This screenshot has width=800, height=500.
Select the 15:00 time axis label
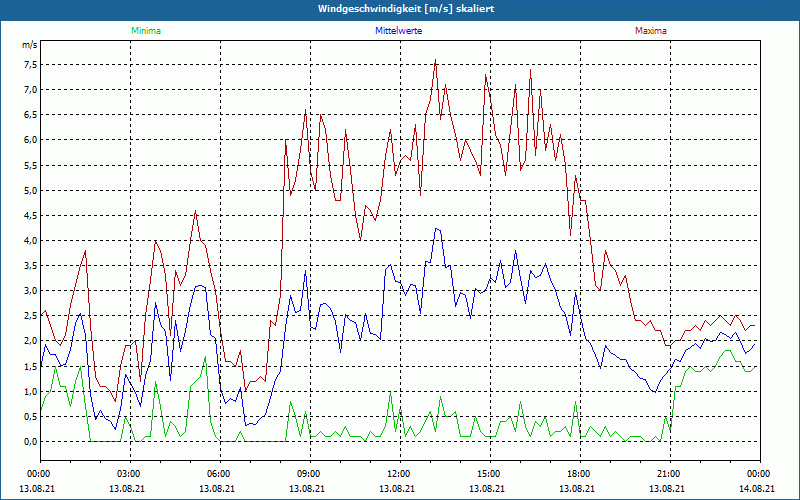(x=489, y=474)
